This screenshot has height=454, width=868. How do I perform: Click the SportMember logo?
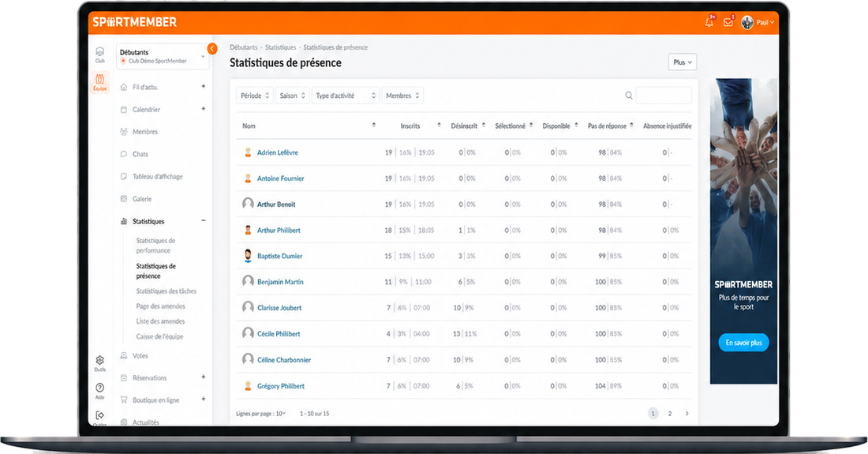point(134,22)
